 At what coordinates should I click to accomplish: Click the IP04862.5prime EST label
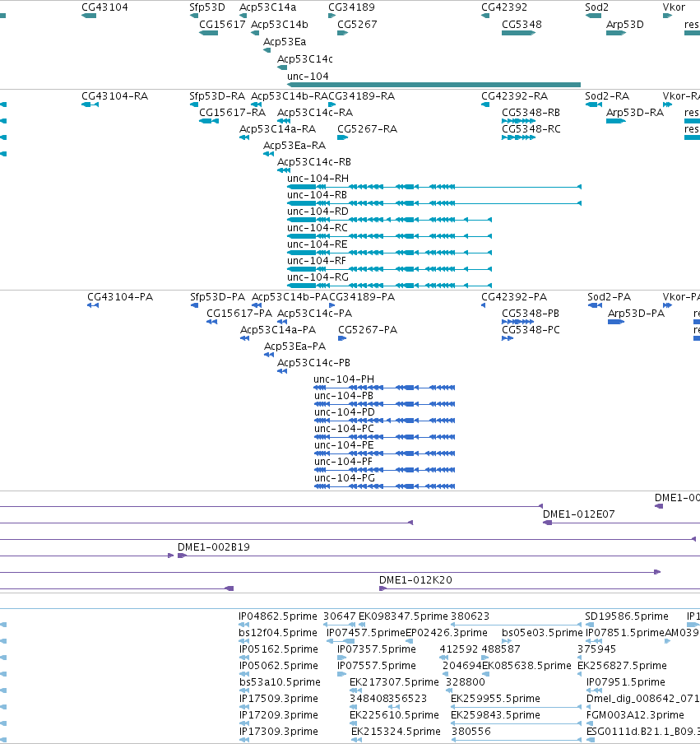pyautogui.click(x=278, y=616)
